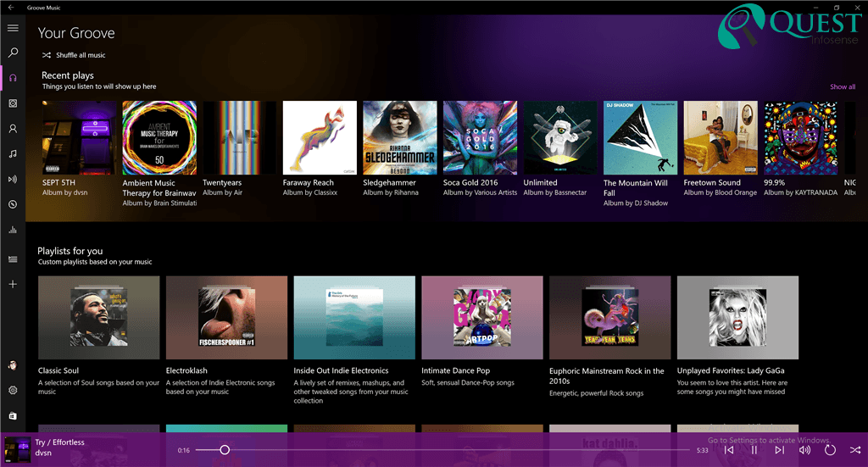Pause the current song
The width and height of the screenshot is (868, 467).
tap(754, 450)
